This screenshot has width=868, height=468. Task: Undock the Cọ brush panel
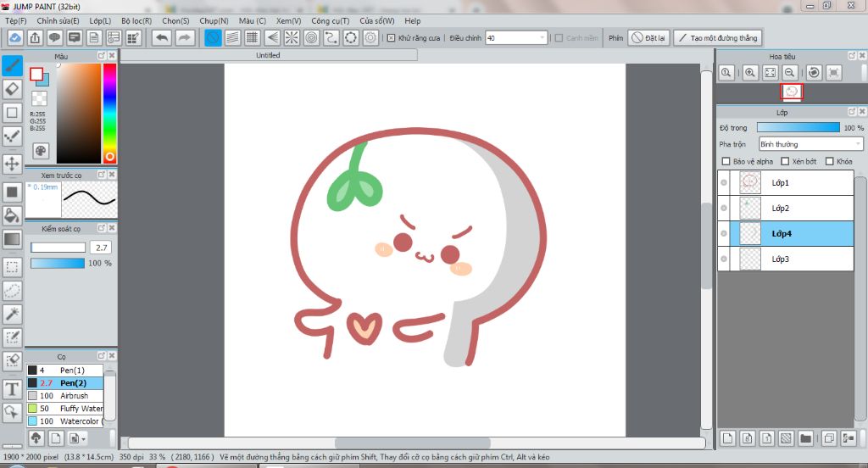[x=102, y=355]
